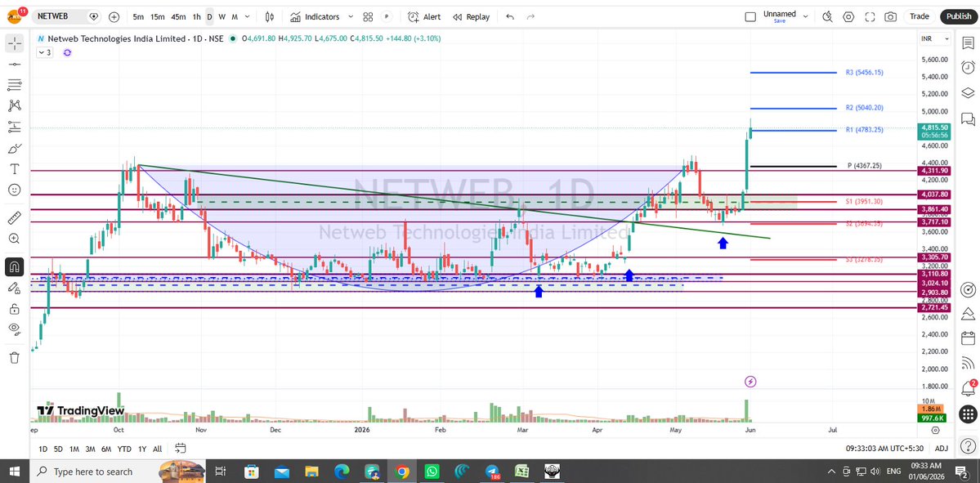
Task: Open the notifications bell icon
Action: click(x=968, y=388)
